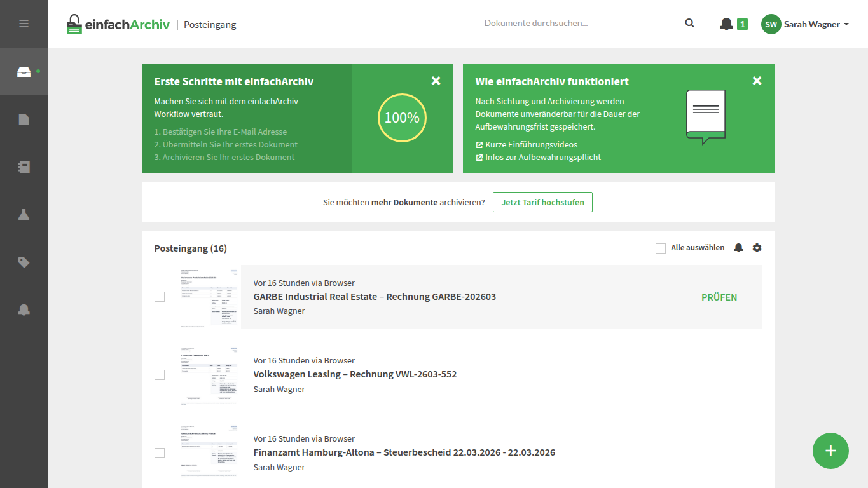Click the SW user avatar
This screenshot has width=868, height=488.
pos(771,24)
